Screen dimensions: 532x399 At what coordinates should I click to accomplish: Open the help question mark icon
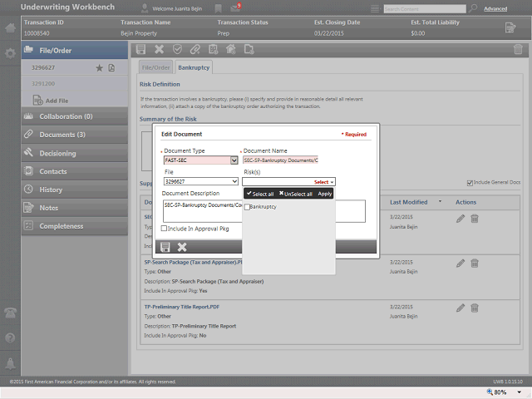pyautogui.click(x=10, y=338)
